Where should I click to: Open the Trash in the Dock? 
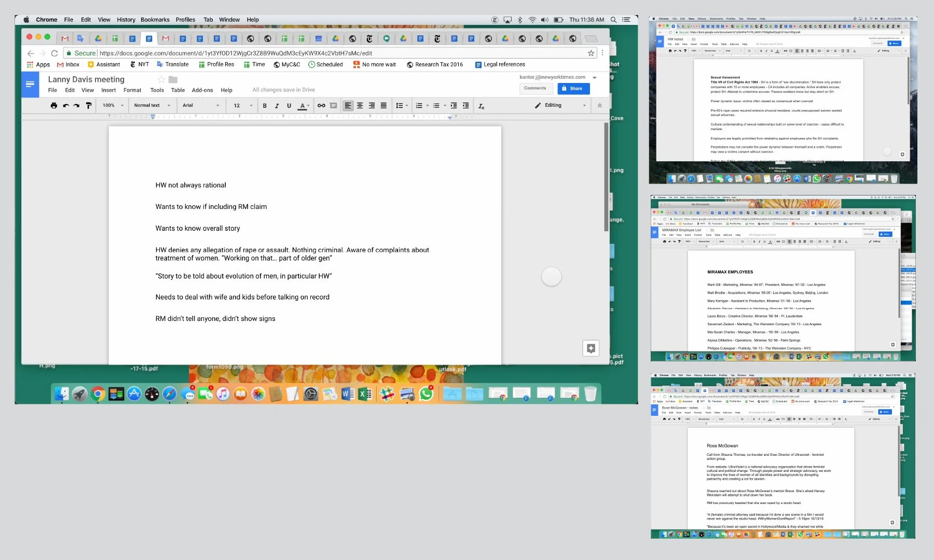pyautogui.click(x=590, y=394)
